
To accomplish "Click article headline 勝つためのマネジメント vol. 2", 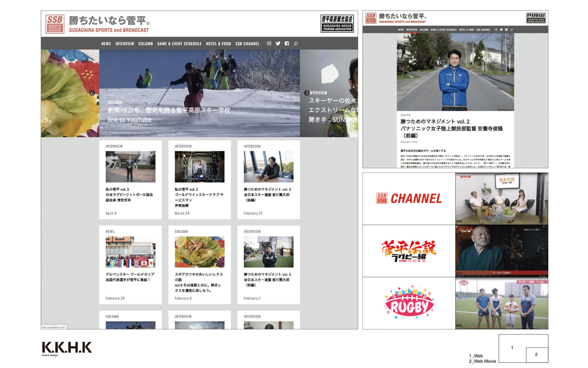I will click(x=451, y=128).
